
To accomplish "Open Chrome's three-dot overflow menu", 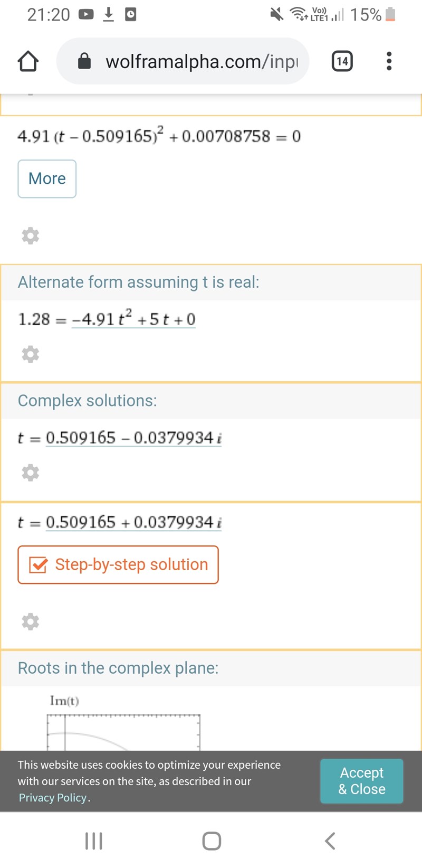I will click(389, 61).
